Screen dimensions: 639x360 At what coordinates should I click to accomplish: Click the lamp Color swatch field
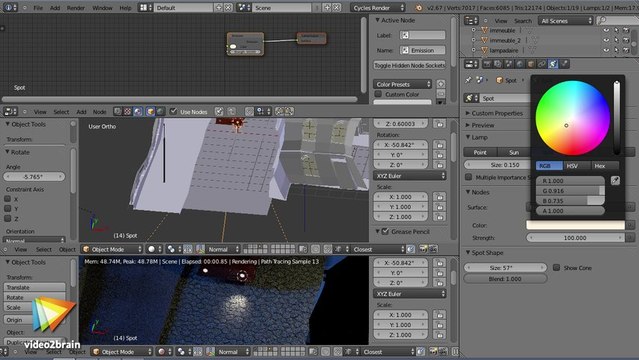[575, 225]
